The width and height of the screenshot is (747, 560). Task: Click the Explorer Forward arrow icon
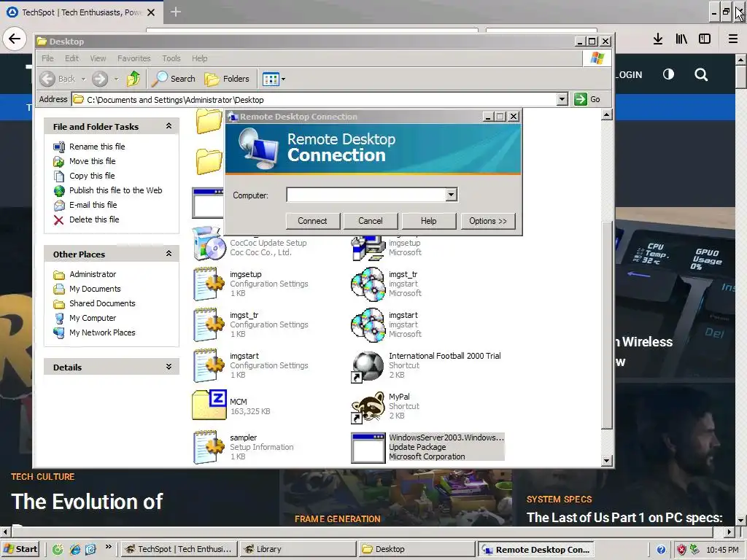pos(99,79)
